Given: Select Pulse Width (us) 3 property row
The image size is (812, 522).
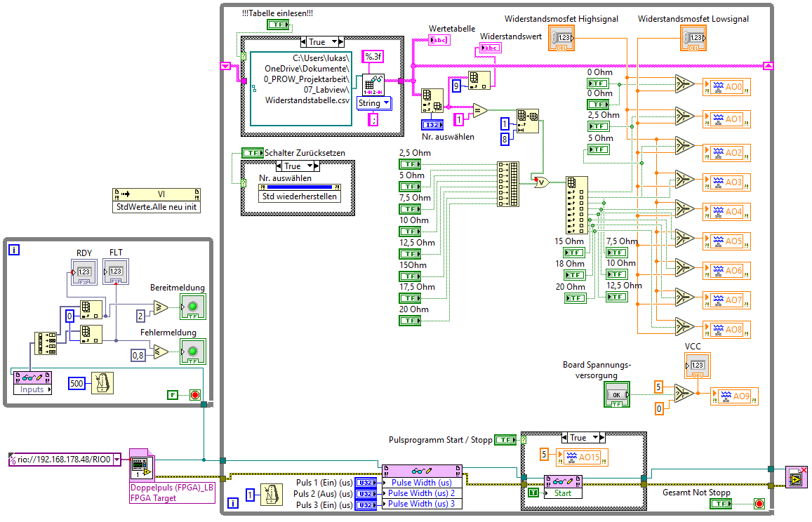Looking at the screenshot, I should [x=422, y=503].
